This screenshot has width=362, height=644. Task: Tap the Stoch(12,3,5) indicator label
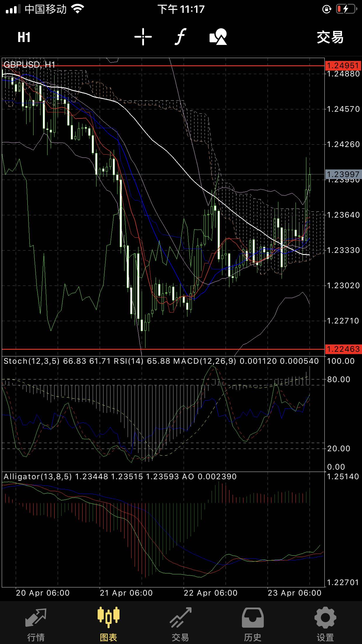click(31, 361)
